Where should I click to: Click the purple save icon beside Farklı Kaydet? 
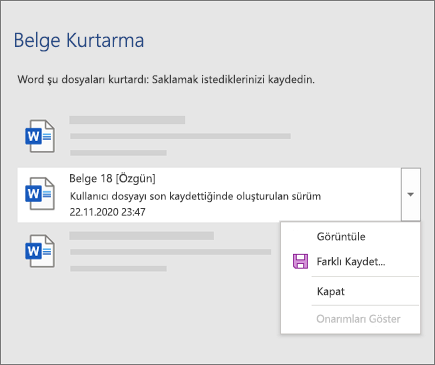300,261
